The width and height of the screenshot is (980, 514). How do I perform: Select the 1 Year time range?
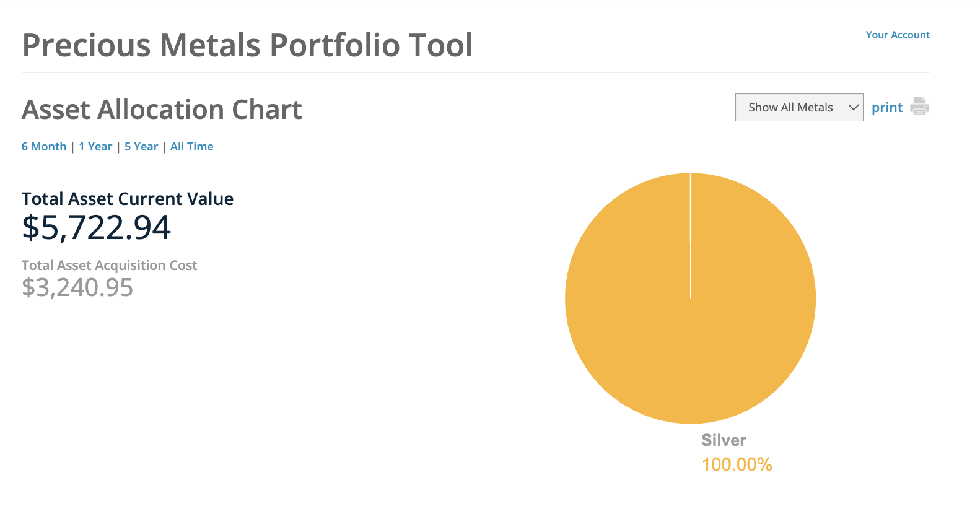pos(95,146)
